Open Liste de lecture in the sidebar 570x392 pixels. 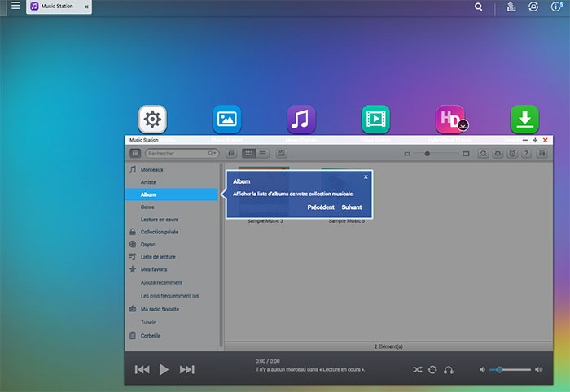(x=171, y=257)
